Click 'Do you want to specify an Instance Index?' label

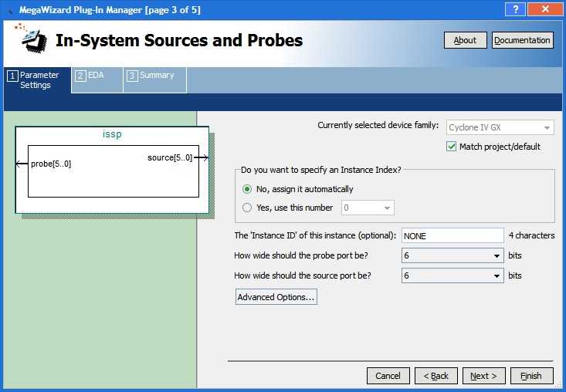pos(321,170)
